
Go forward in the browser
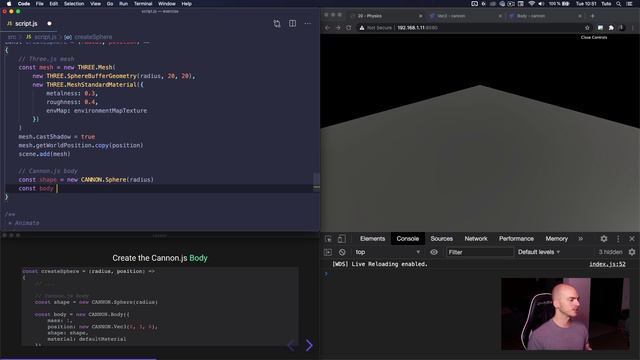pyautogui.click(x=338, y=28)
